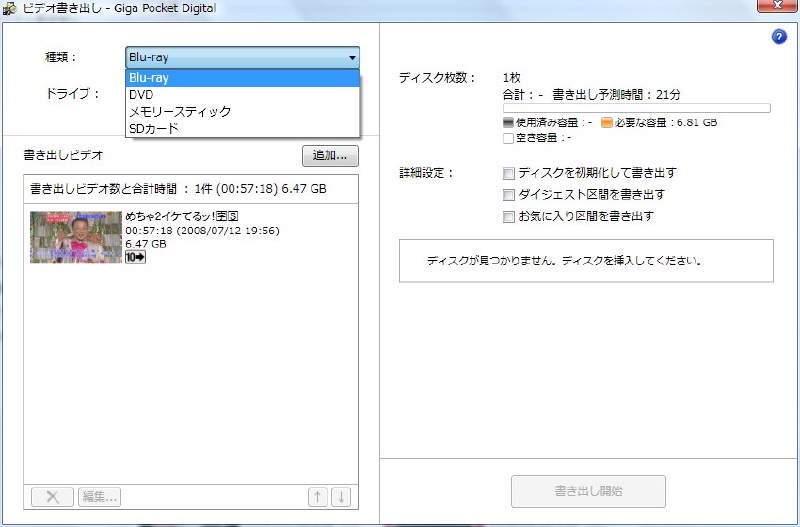Select the highlighted Blu-ray list option
This screenshot has height=527, width=800.
pyautogui.click(x=149, y=78)
